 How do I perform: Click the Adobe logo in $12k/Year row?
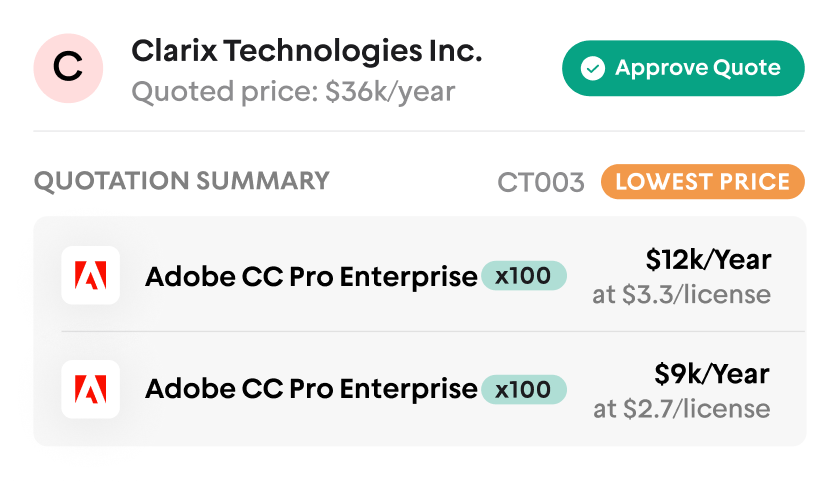click(90, 275)
